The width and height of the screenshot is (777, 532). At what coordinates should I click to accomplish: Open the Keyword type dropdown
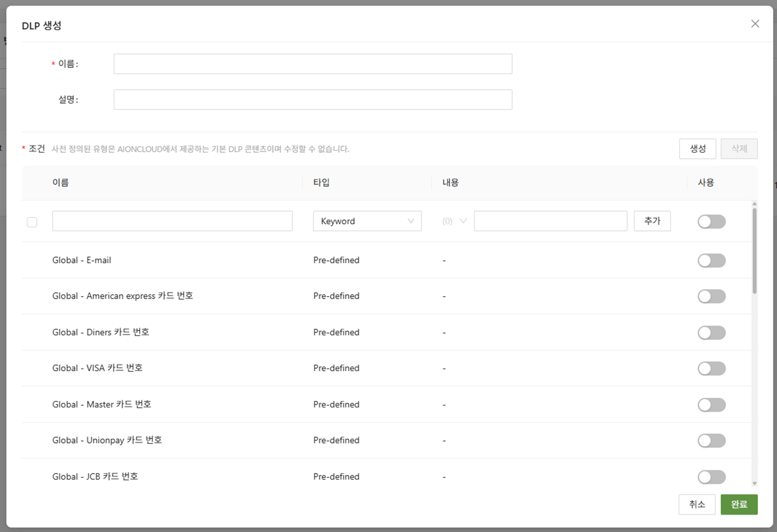(367, 221)
